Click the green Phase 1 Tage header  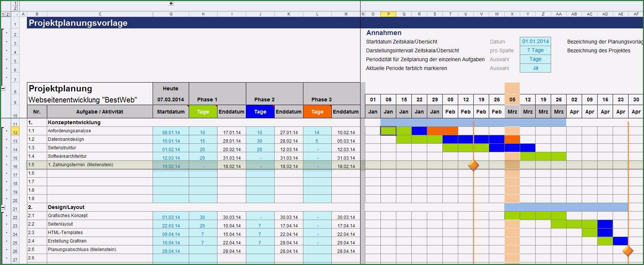(x=203, y=112)
